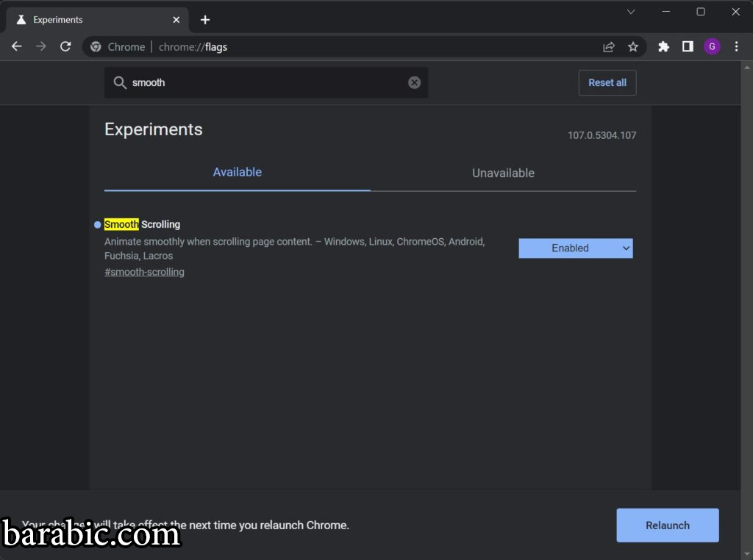Click the Smooth Scrolling description text

(294, 248)
